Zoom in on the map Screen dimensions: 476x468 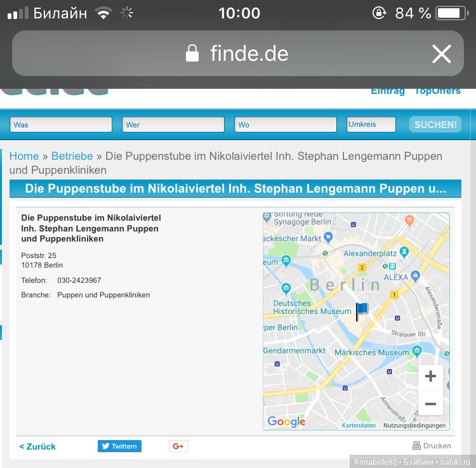(430, 377)
